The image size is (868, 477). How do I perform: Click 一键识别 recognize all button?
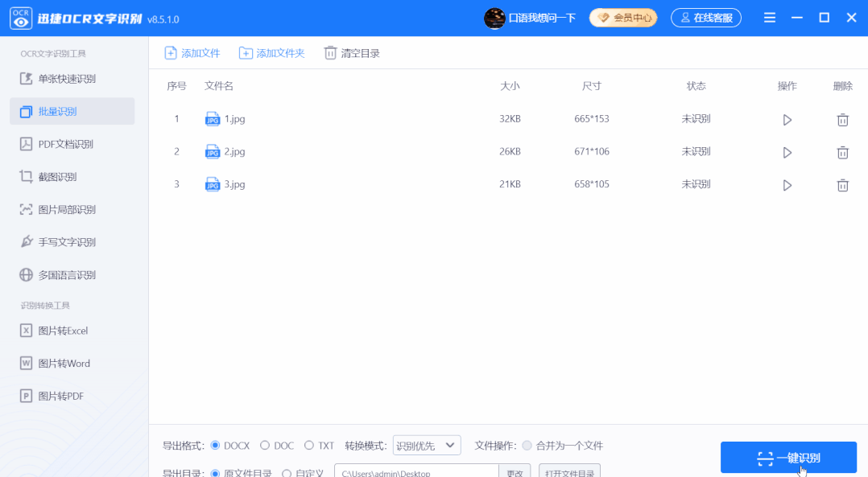point(788,458)
